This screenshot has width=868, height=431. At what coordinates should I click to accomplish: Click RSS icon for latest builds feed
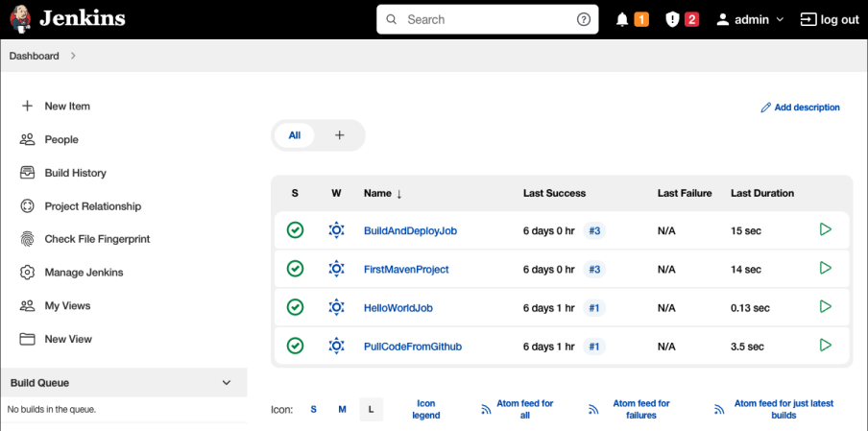tap(719, 410)
